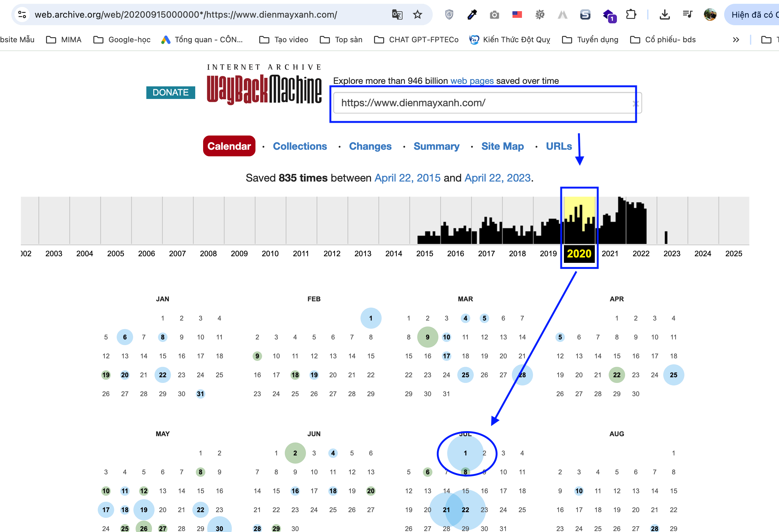779x532 pixels.
Task: Click the media control playlist icon
Action: click(687, 14)
